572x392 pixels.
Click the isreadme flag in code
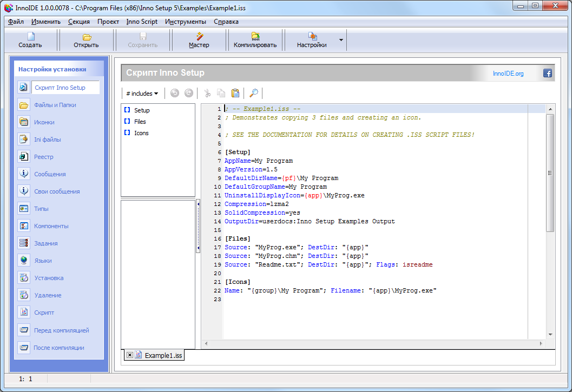(418, 265)
